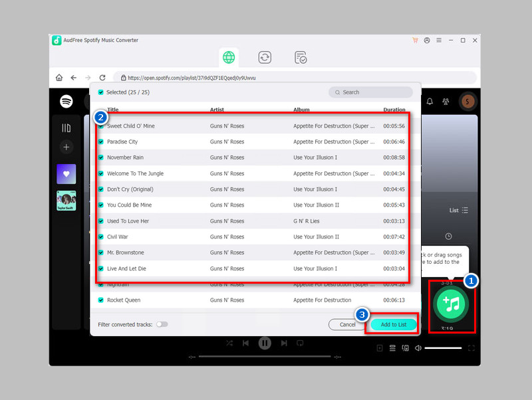Open Your Library icon in sidebar
The height and width of the screenshot is (400, 532).
pos(66,128)
